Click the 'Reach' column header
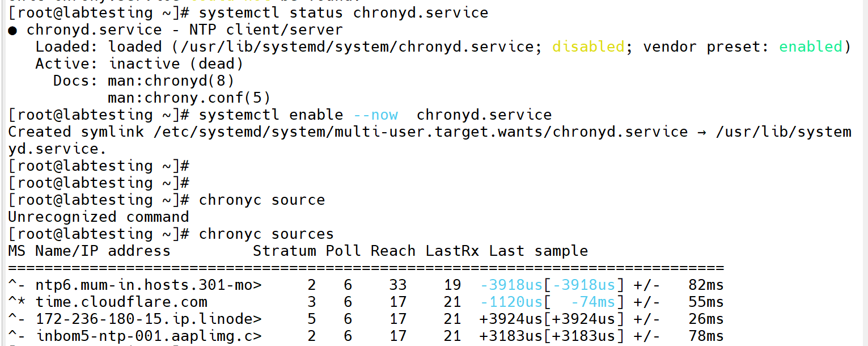Screen dimensions: 868x346 click(x=393, y=251)
